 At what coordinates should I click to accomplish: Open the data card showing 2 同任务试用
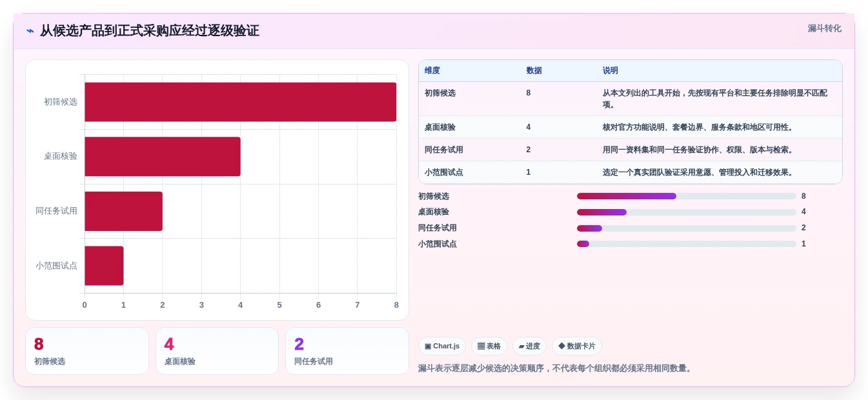tap(347, 351)
